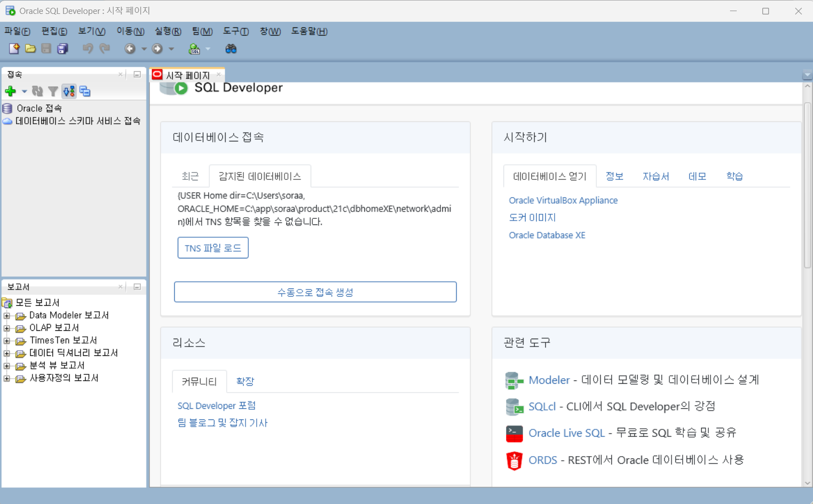The image size is (813, 504).
Task: Click the New file toolbar icon
Action: pyautogui.click(x=14, y=48)
